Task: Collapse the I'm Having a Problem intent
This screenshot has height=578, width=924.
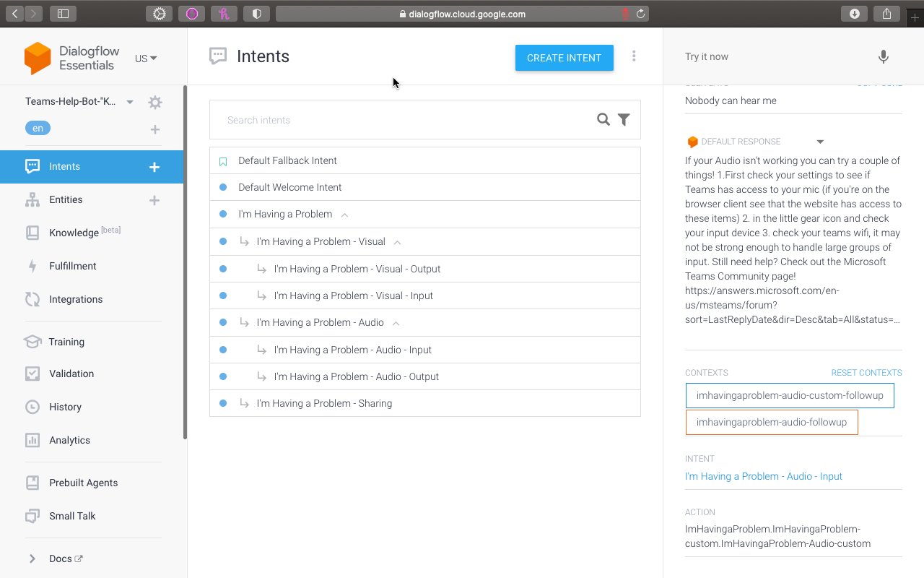Action: [344, 215]
